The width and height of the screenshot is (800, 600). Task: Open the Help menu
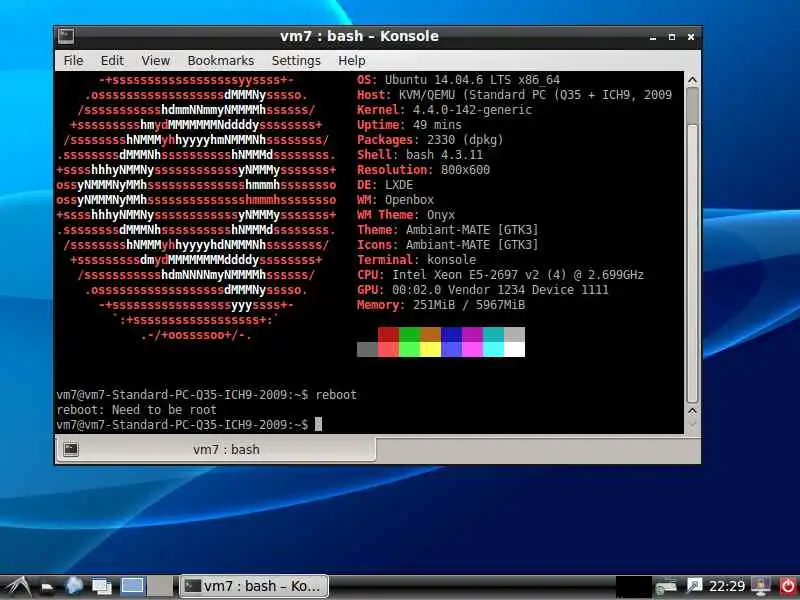352,61
